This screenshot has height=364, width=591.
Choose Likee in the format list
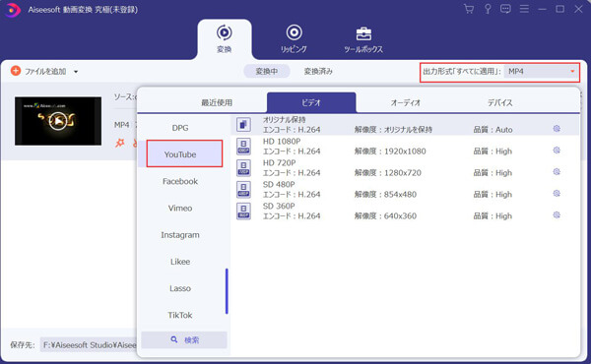point(180,262)
